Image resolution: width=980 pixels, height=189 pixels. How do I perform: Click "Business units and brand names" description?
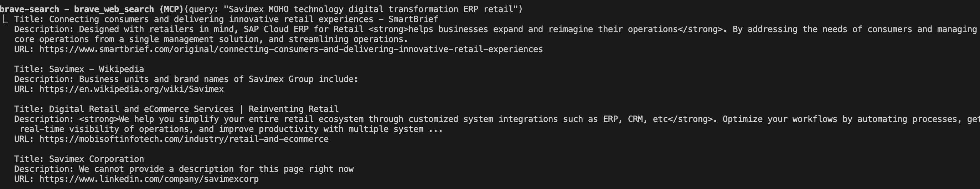(x=218, y=79)
